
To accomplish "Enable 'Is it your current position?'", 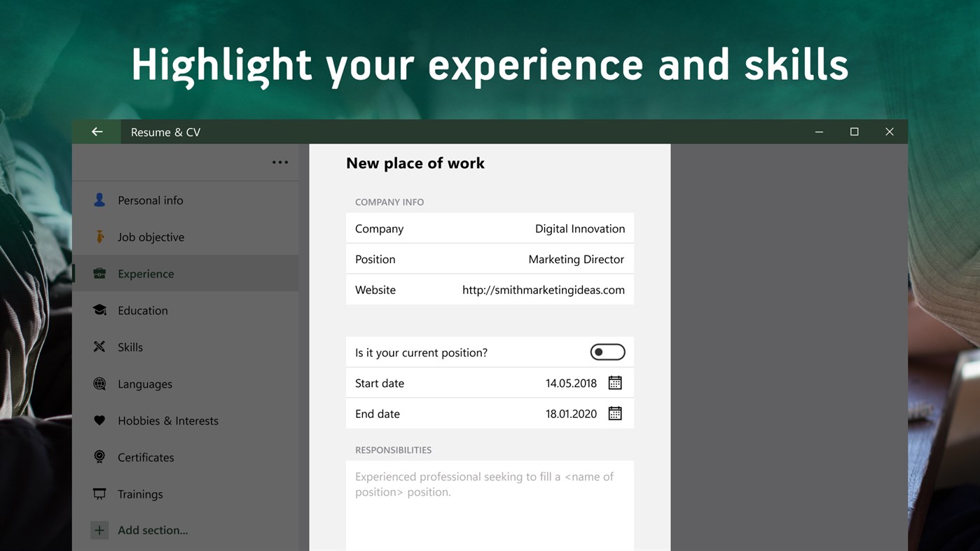I will (x=607, y=351).
